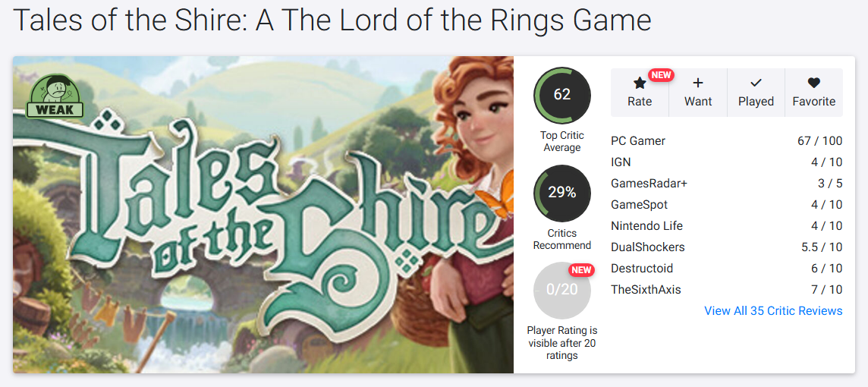Click the 29% Critics Recommend circle
Viewport: 868px width, 387px height.
click(x=562, y=193)
